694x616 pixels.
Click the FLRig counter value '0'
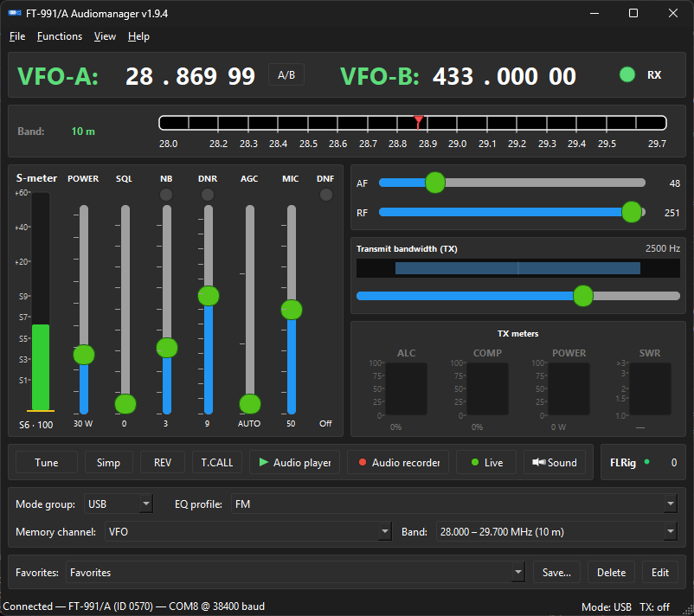point(673,463)
